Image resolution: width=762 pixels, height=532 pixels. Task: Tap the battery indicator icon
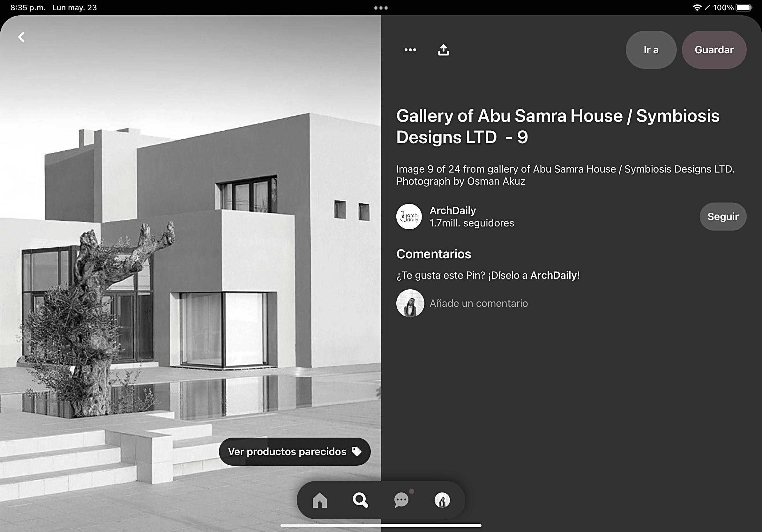coord(744,8)
